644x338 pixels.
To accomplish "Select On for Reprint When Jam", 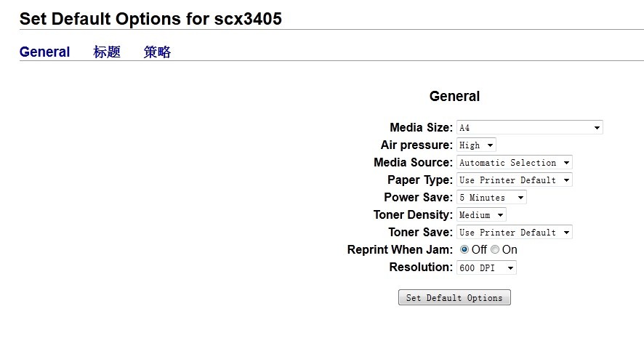I will (495, 250).
